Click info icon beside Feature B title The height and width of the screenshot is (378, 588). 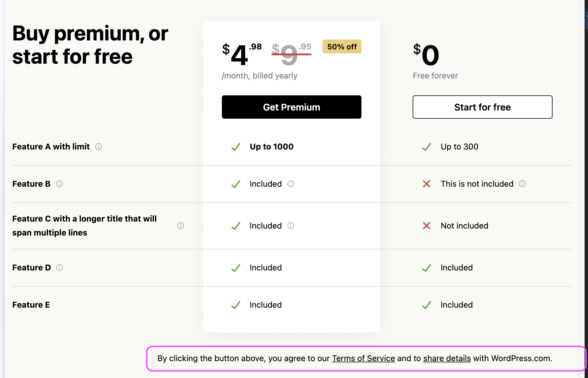(59, 184)
